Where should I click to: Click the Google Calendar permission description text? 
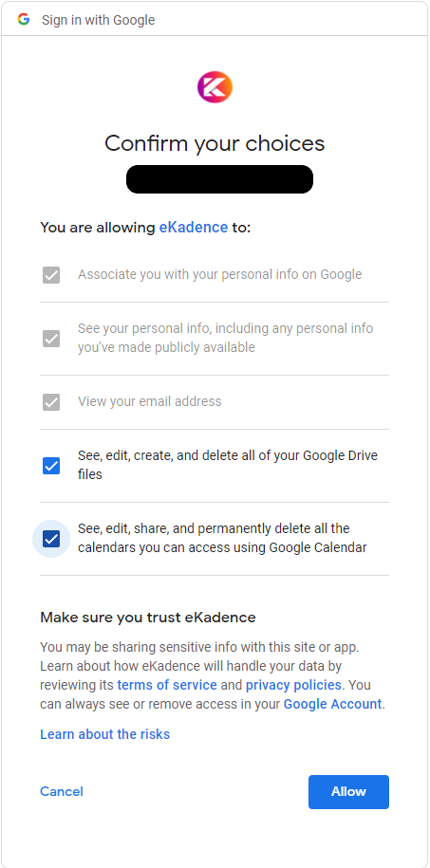coord(222,538)
